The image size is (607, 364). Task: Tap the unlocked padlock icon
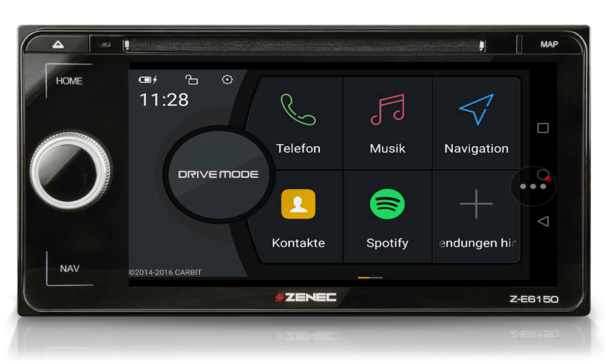click(x=191, y=79)
